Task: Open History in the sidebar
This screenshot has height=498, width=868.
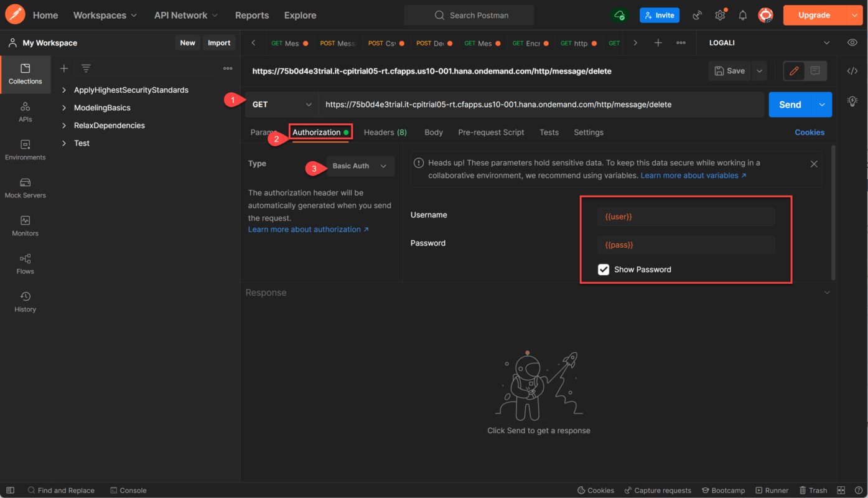Action: click(x=26, y=303)
